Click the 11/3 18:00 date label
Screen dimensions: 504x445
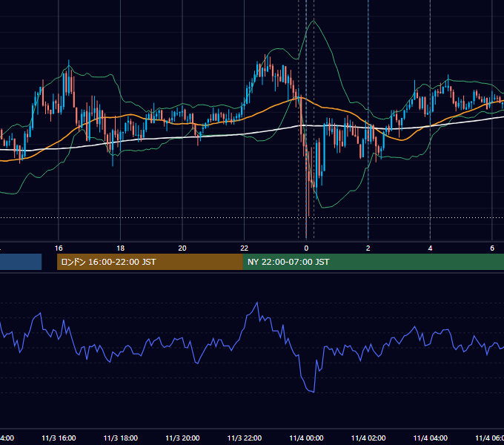coord(121,438)
